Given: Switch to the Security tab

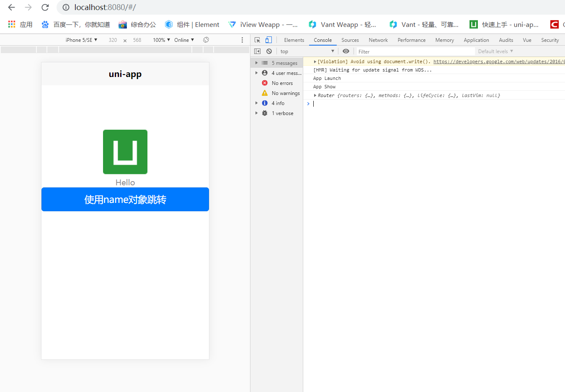Looking at the screenshot, I should [x=550, y=40].
